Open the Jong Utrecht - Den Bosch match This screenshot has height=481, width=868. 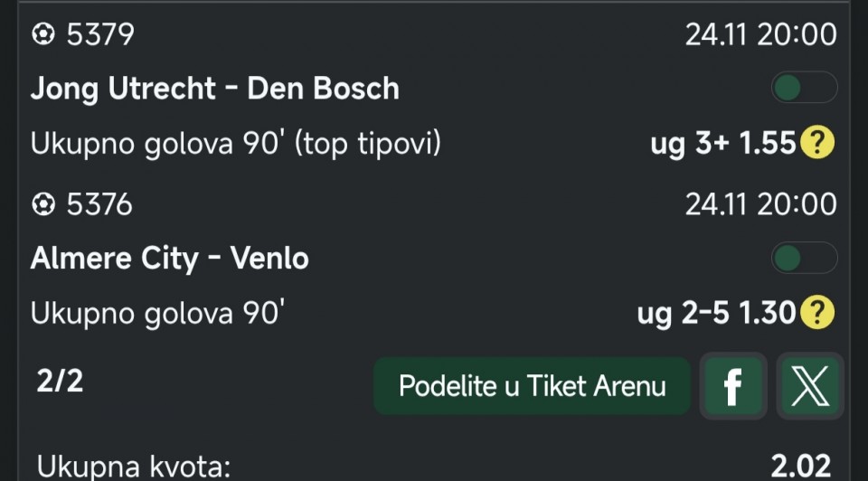[x=215, y=89]
